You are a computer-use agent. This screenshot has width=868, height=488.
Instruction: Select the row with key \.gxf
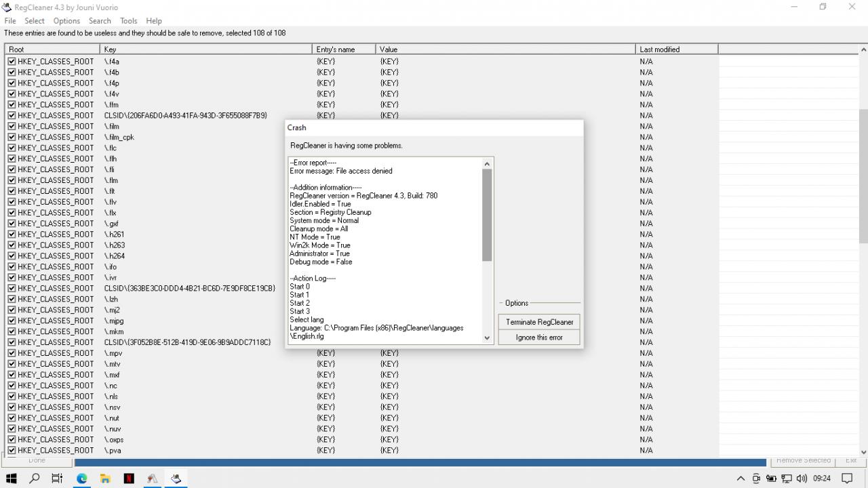click(x=361, y=223)
